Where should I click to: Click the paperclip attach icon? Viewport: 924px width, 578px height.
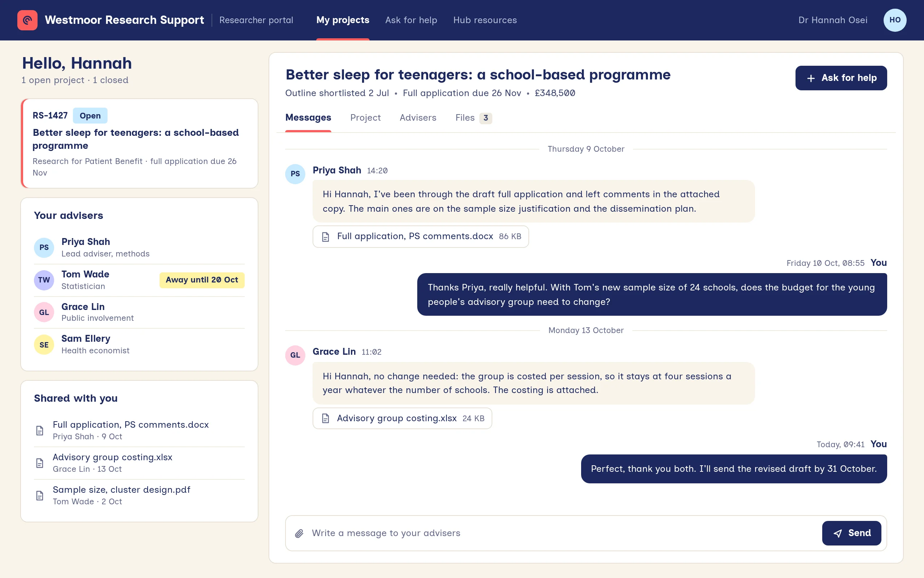299,533
